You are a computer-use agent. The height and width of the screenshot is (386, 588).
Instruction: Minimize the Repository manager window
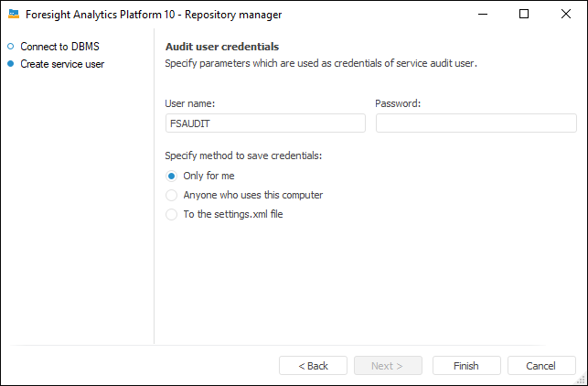[x=482, y=14]
